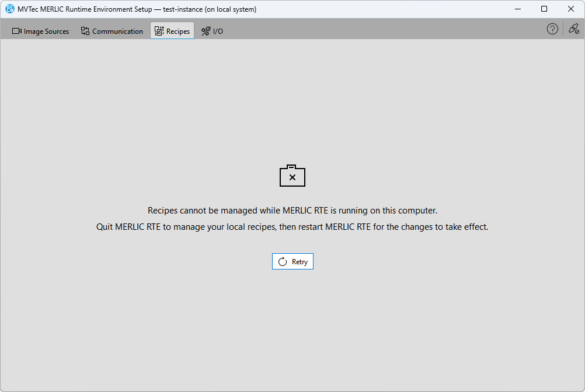Maximize the MERLIC RTE Setup window
Viewport: 585px width, 392px height.
(544, 9)
